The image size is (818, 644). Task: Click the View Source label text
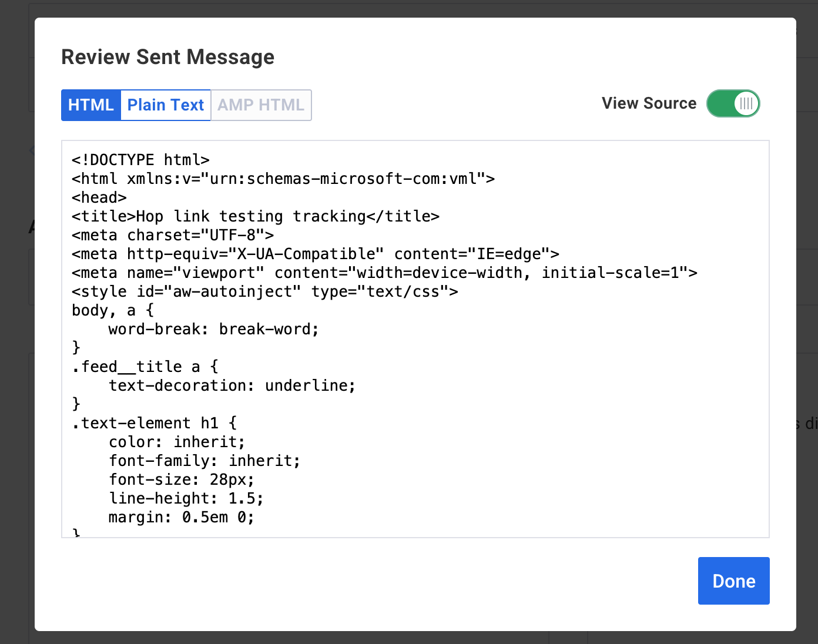point(649,103)
